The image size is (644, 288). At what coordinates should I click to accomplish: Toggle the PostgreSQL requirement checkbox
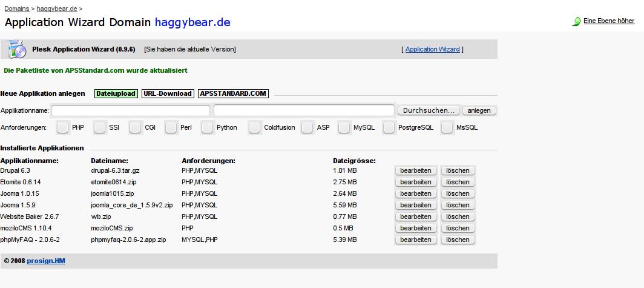[389, 127]
